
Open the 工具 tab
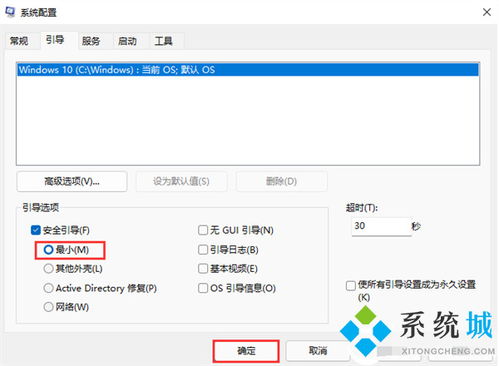(163, 41)
